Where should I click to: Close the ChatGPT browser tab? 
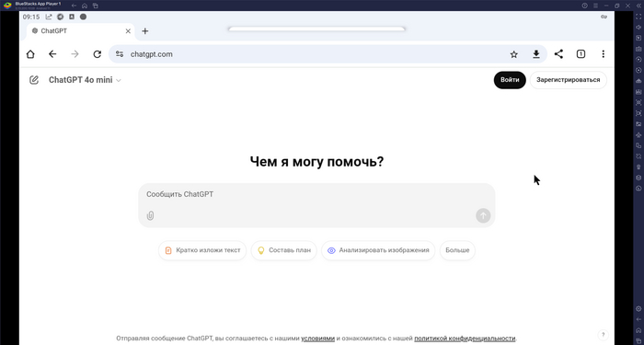pyautogui.click(x=128, y=31)
